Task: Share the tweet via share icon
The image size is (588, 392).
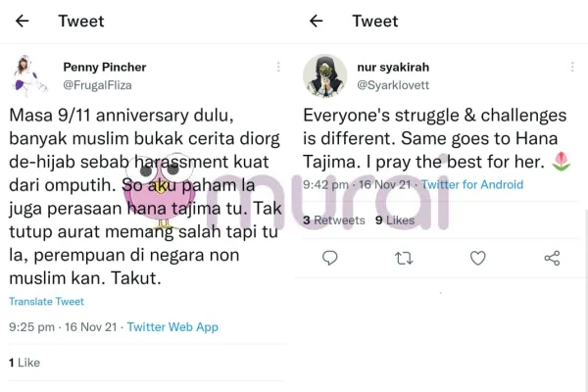Action: click(552, 258)
